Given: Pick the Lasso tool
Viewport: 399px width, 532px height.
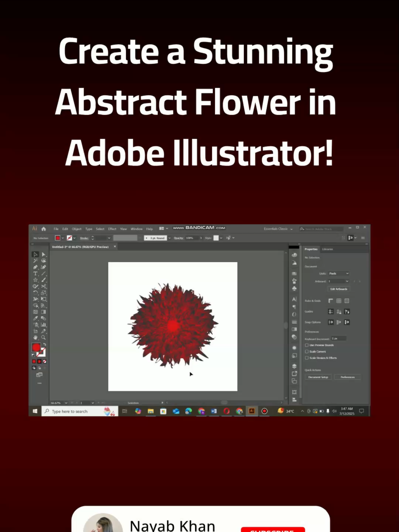Looking at the screenshot, I should coord(44,261).
